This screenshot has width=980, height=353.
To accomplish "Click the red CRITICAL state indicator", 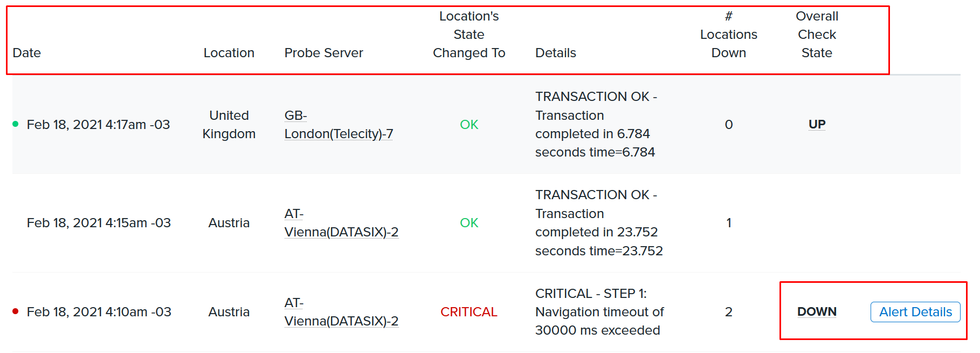I will (x=468, y=311).
